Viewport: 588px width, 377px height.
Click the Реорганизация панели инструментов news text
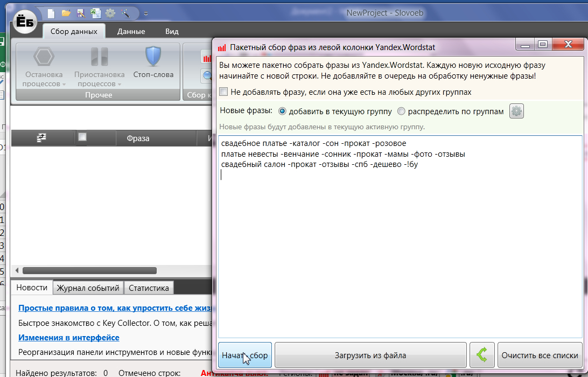click(115, 352)
